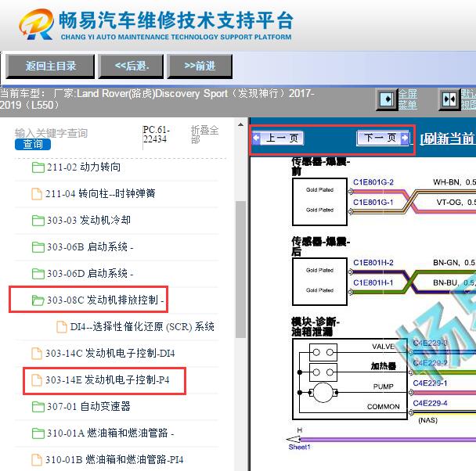Click the tank leak diagnostic module box
The height and width of the screenshot is (471, 476).
(x=350, y=379)
